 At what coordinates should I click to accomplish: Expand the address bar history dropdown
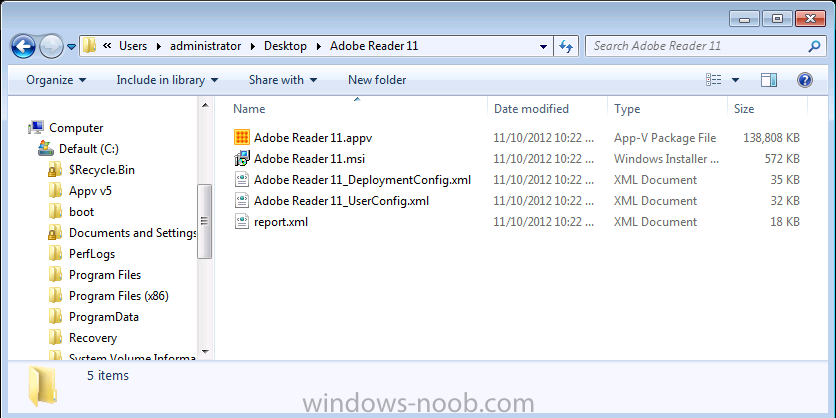(x=543, y=47)
